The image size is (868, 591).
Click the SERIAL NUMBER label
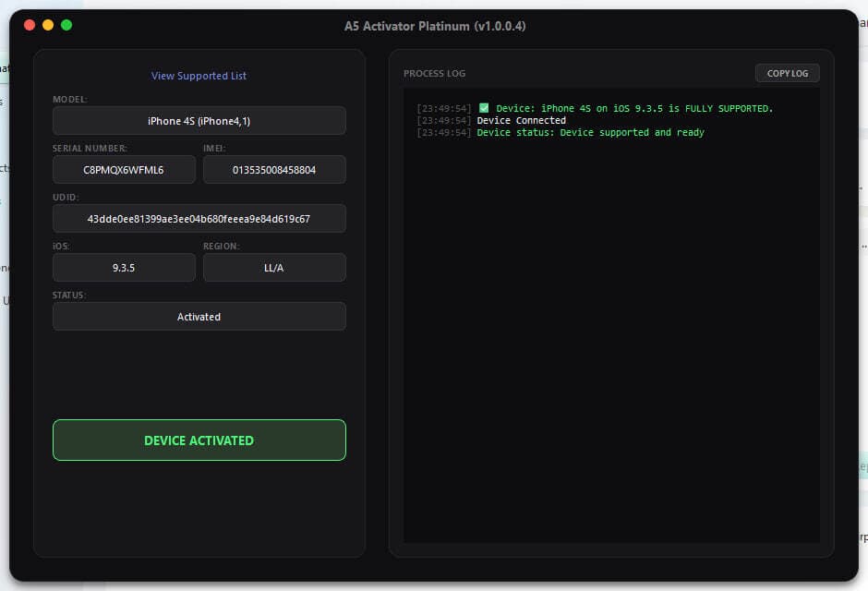click(90, 149)
